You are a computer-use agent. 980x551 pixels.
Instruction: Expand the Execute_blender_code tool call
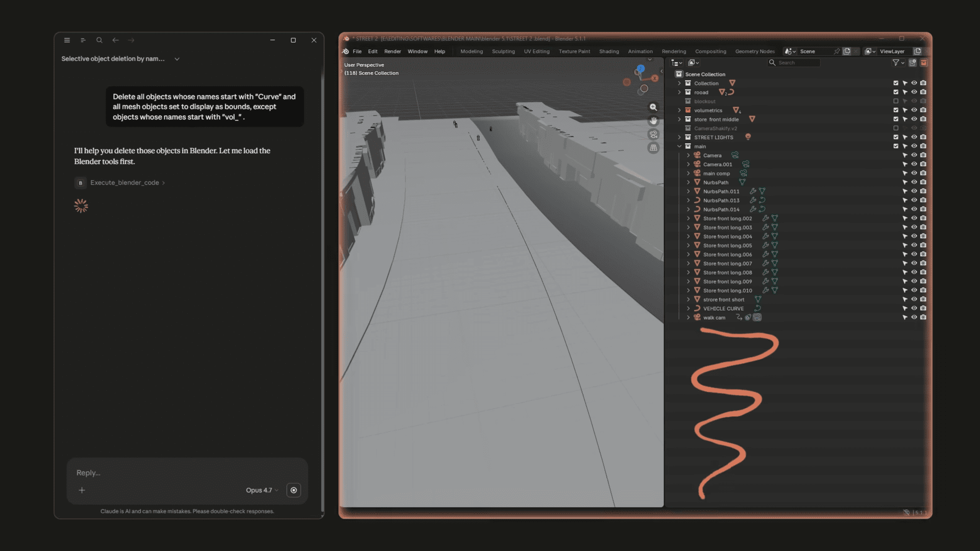coord(125,183)
